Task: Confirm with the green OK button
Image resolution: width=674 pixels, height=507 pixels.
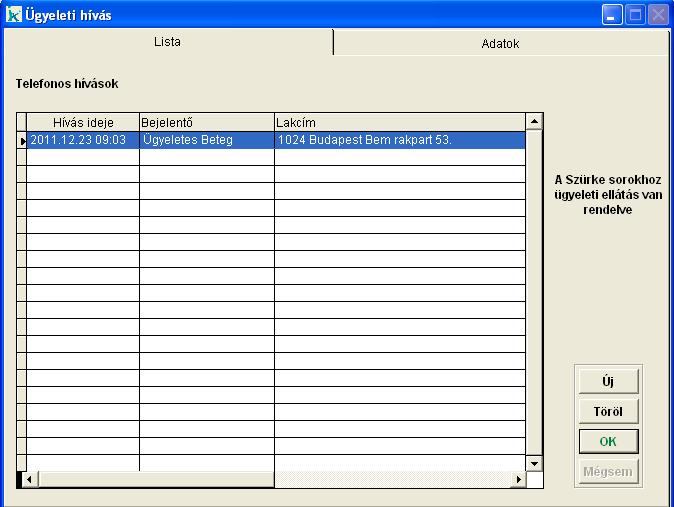Action: pyautogui.click(x=607, y=441)
